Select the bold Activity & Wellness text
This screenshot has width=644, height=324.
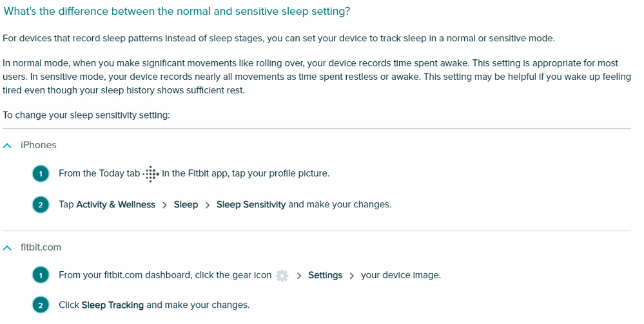pos(115,204)
